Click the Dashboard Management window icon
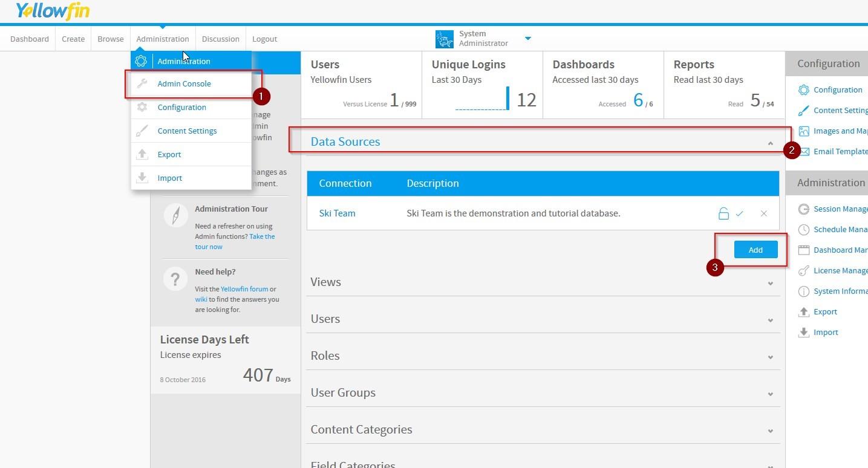This screenshot has height=468, width=868. 803,250
